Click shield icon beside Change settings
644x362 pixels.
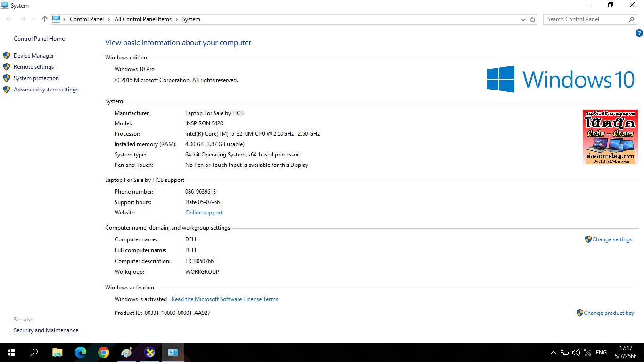[x=588, y=239]
